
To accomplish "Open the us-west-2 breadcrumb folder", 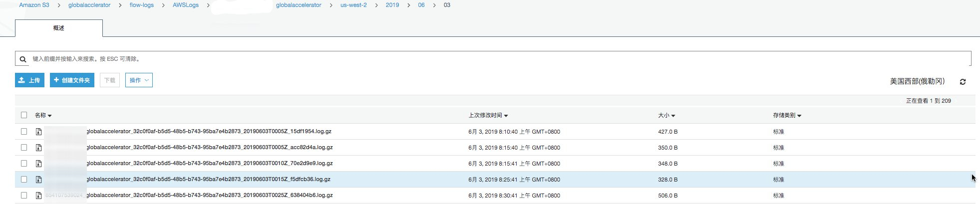I will pyautogui.click(x=353, y=5).
